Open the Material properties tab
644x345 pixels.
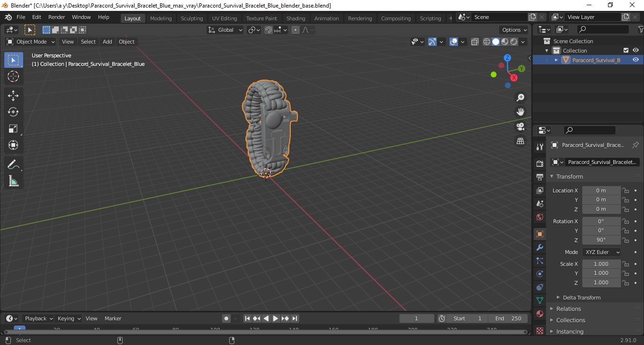coord(540,314)
